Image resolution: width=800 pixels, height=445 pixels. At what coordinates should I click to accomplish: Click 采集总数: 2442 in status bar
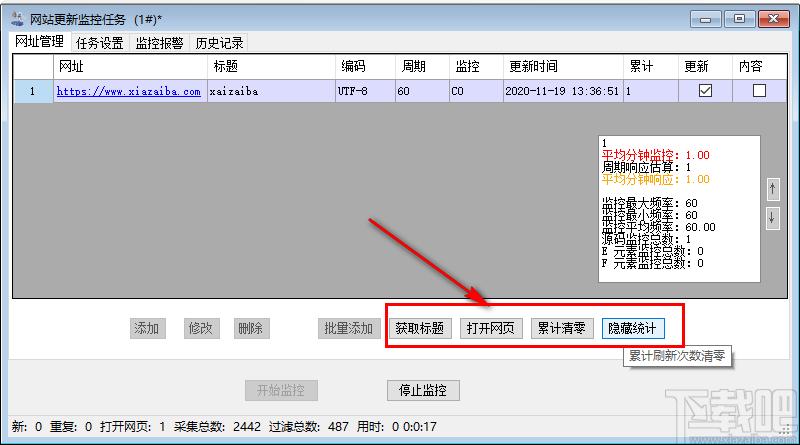click(x=217, y=427)
